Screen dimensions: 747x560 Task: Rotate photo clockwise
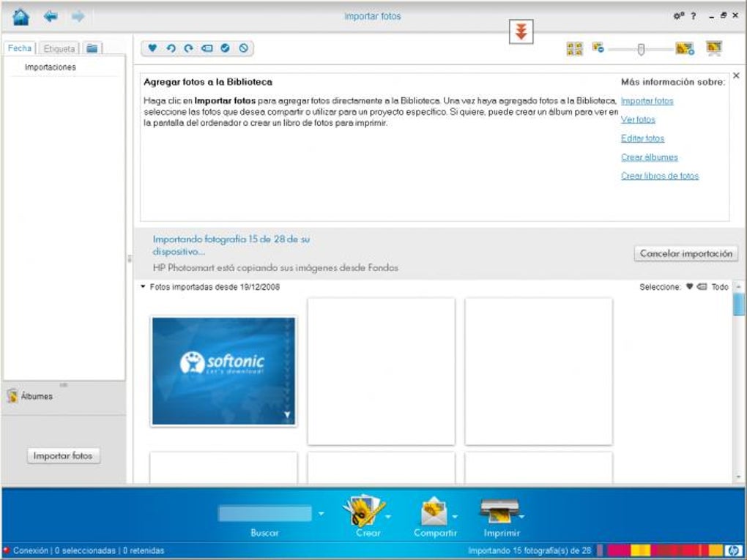tap(189, 48)
